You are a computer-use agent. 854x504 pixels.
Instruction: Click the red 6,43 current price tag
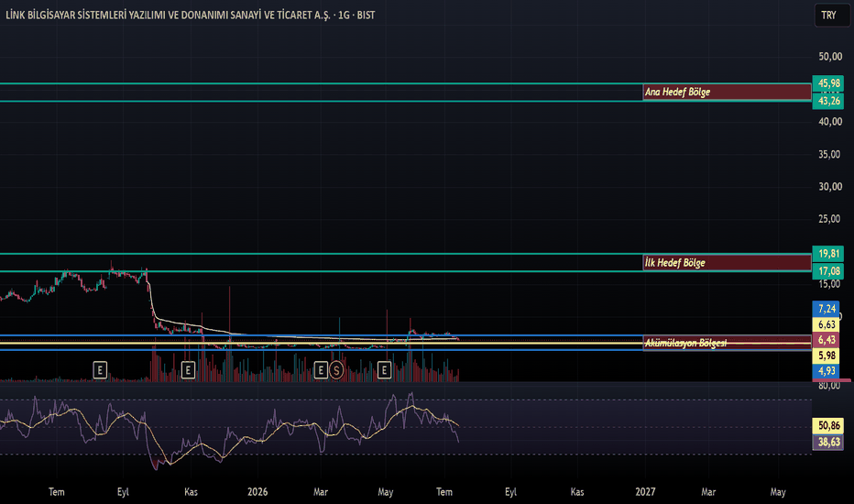pos(827,340)
